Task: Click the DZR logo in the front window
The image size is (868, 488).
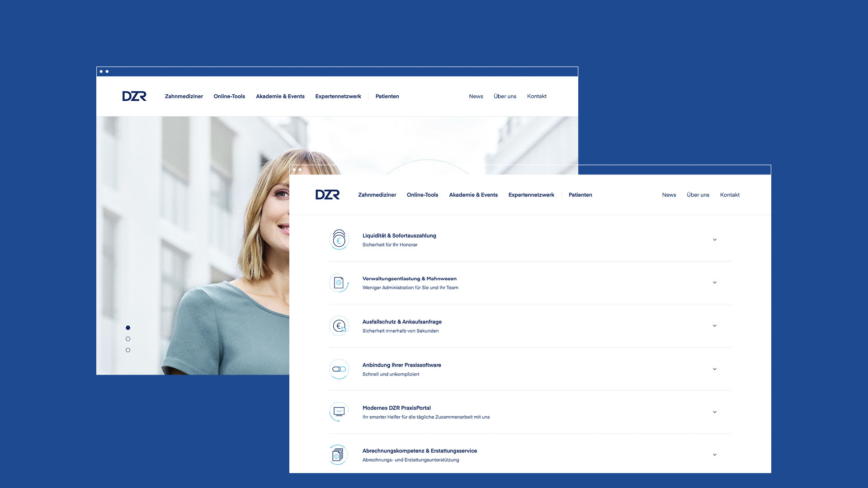Action: (x=327, y=195)
